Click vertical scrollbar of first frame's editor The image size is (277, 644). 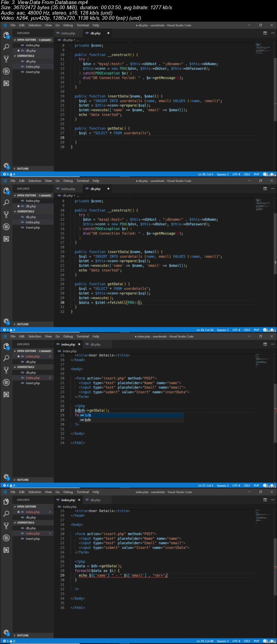tap(276, 89)
